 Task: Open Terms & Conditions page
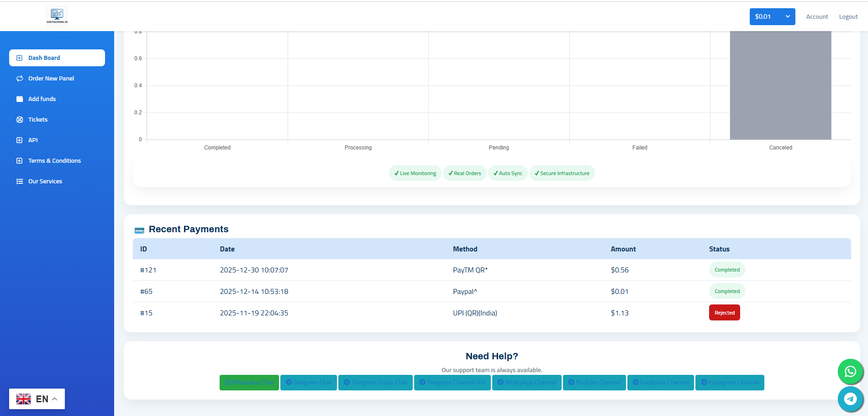point(54,161)
